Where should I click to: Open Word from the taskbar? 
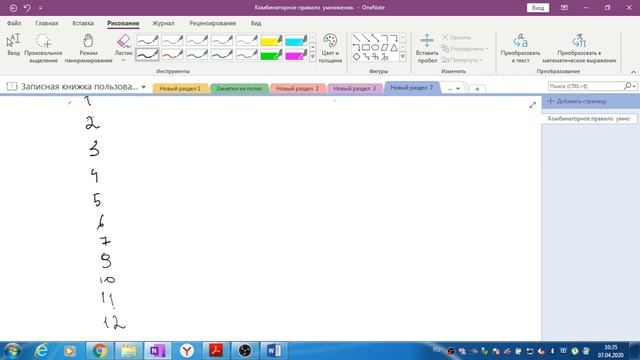point(273,351)
